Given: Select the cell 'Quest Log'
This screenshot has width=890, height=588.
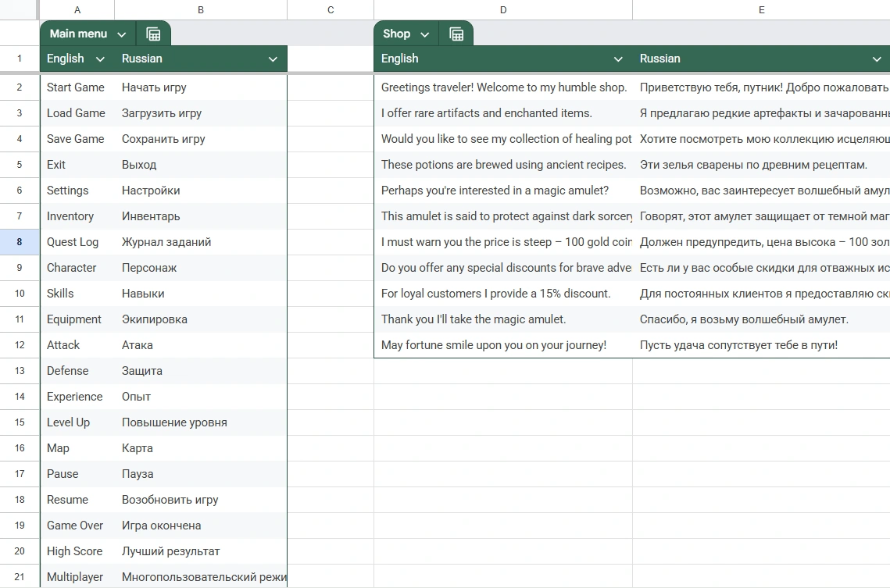Looking at the screenshot, I should pos(77,242).
